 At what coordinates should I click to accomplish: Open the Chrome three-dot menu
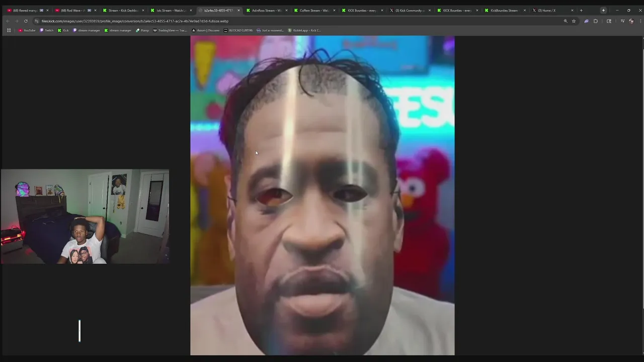pyautogui.click(x=640, y=21)
